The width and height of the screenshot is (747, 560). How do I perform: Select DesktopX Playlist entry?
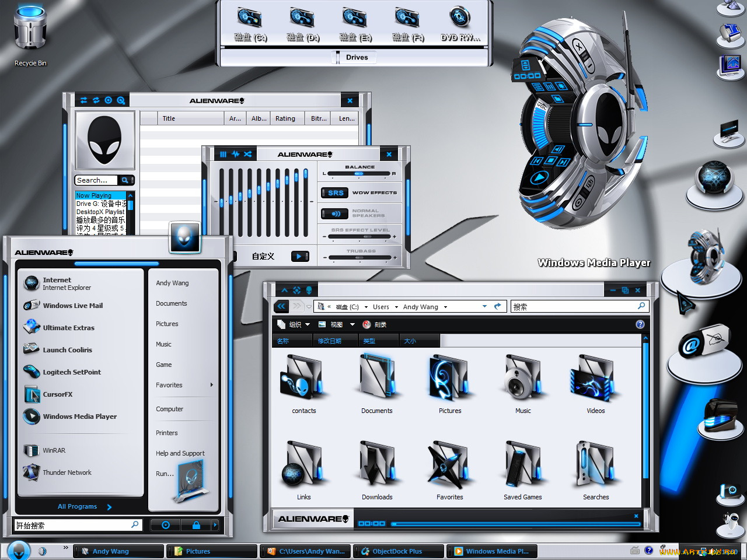pos(100,212)
